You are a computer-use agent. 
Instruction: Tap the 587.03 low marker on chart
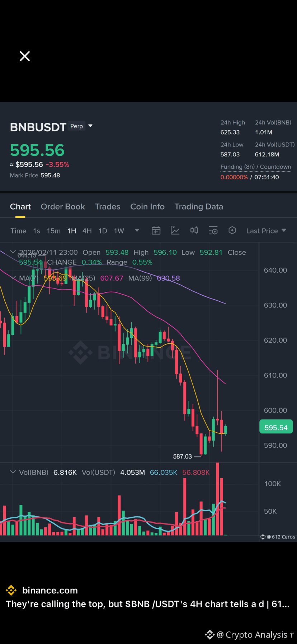183,456
